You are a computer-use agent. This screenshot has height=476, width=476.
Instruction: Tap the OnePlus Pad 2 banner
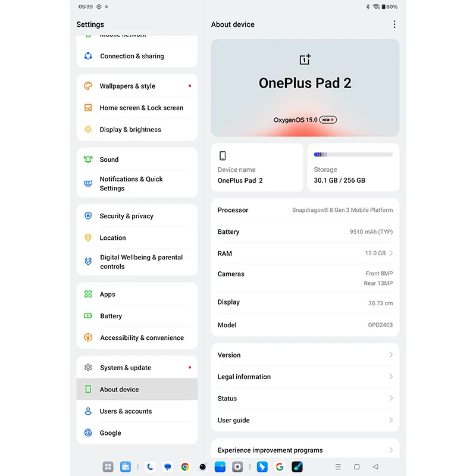click(x=305, y=87)
